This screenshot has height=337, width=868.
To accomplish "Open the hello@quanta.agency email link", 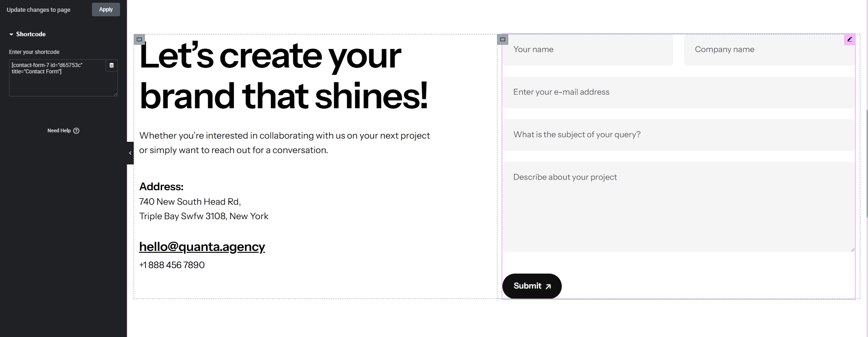I will click(202, 246).
